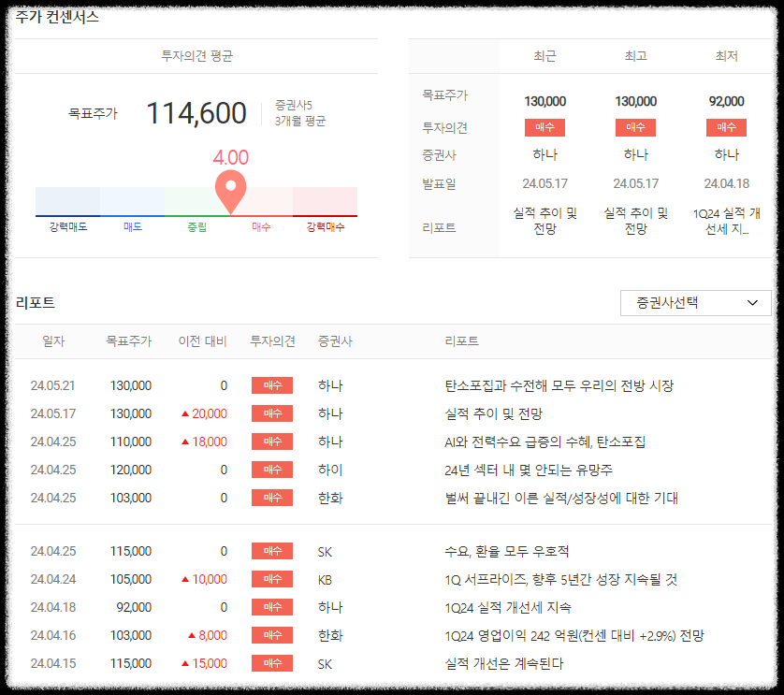
Task: Click the 주가 컨센서스 section title
Action: pyautogui.click(x=57, y=17)
